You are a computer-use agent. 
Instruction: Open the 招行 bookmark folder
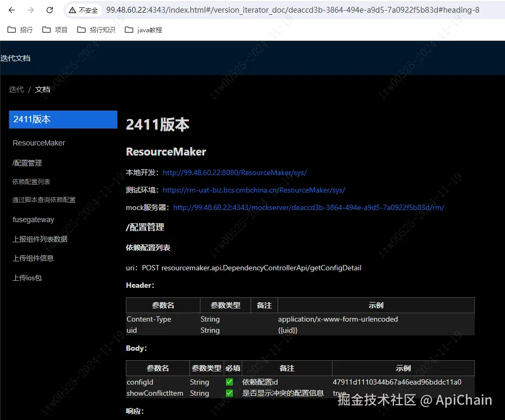[x=20, y=30]
